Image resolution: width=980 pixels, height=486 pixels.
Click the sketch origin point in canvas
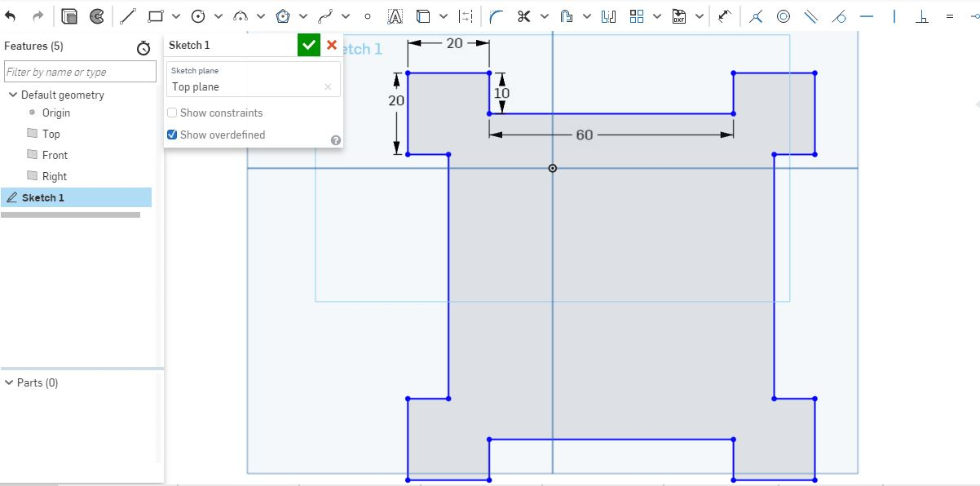click(553, 168)
